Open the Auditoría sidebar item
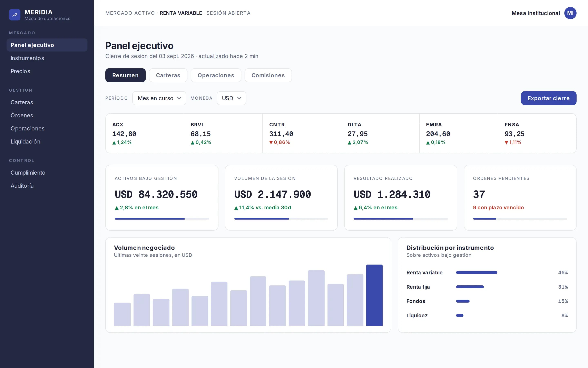The height and width of the screenshot is (368, 588). point(47,186)
